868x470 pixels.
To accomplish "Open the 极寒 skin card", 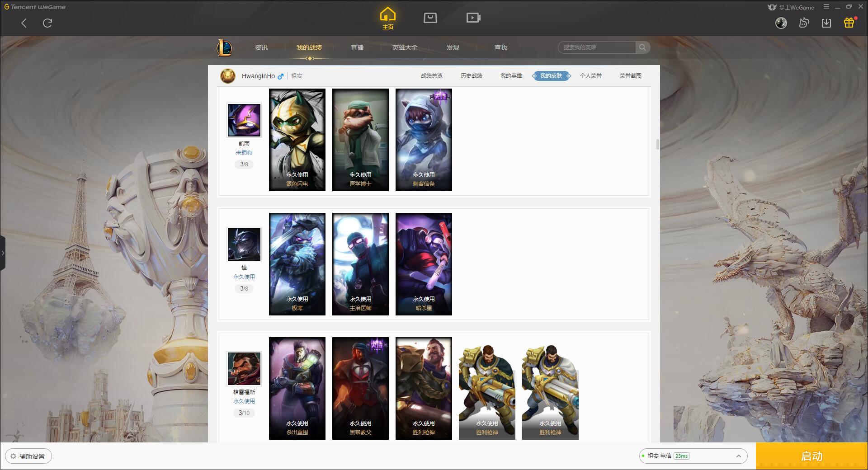I will pyautogui.click(x=297, y=264).
